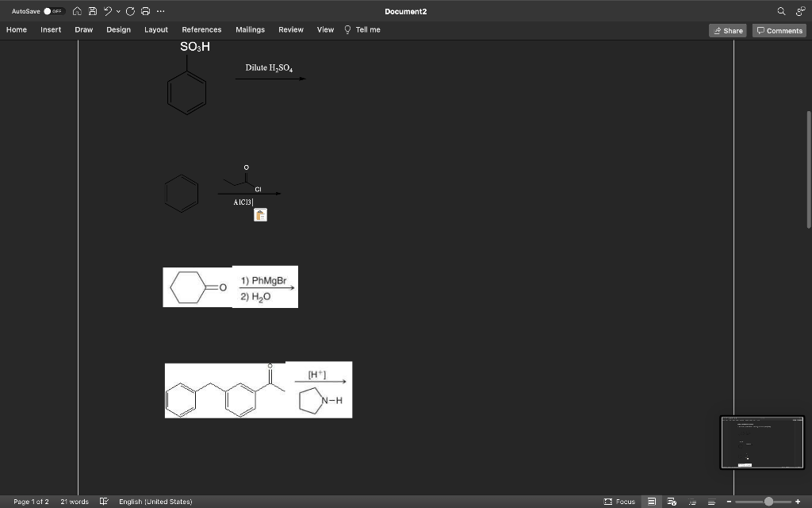Click the search magnifier icon in the title bar
The height and width of the screenshot is (508, 812).
click(x=779, y=11)
